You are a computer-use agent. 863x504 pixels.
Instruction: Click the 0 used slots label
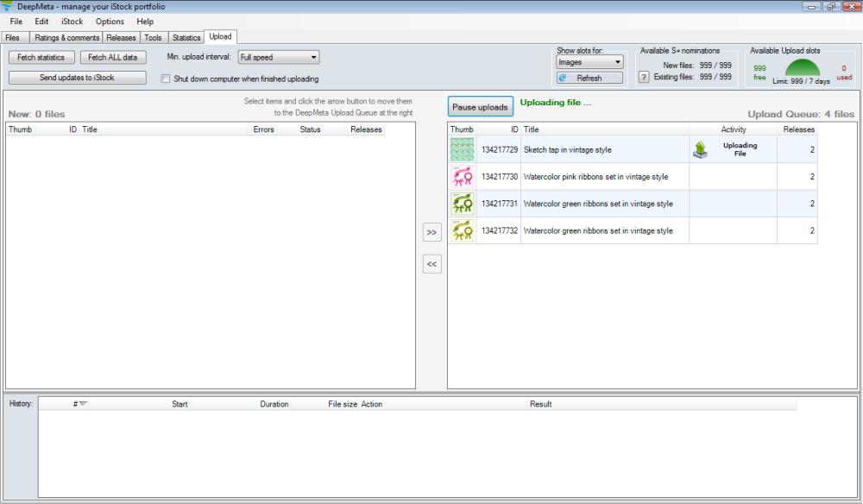tap(844, 72)
